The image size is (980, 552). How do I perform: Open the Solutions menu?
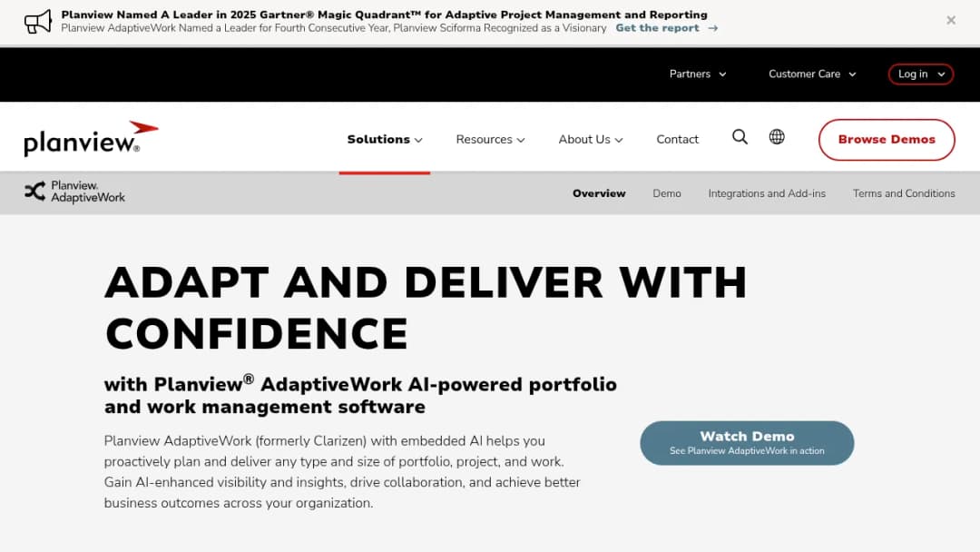(385, 140)
